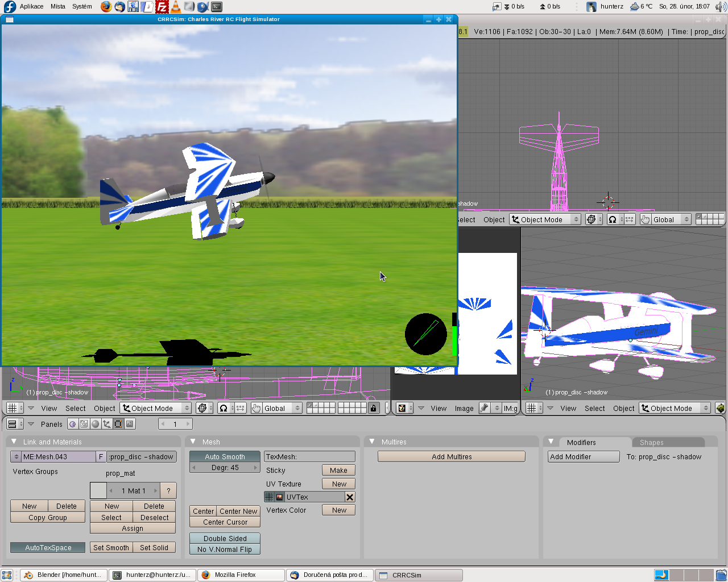
Task: Switch to the Shapes tab
Action: pyautogui.click(x=651, y=442)
